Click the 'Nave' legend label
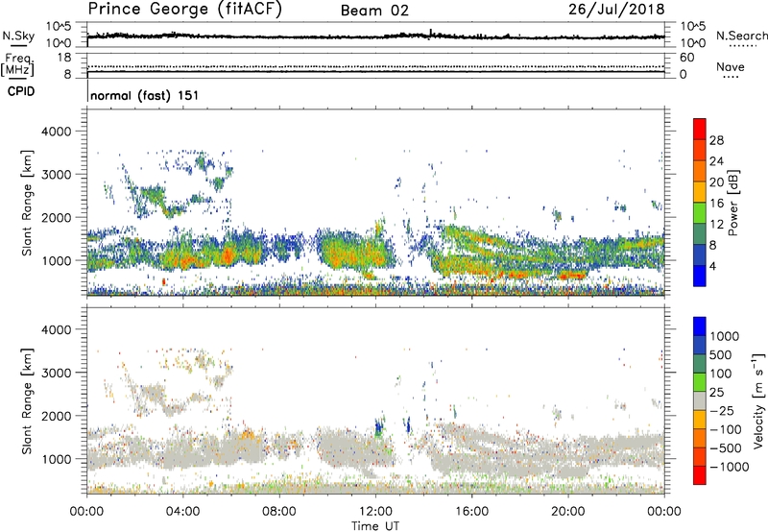This screenshot has width=768, height=532. point(731,67)
